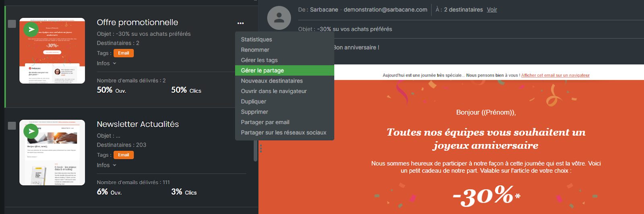Click Email tag on Newsletter Actualités
The height and width of the screenshot is (214, 644).
(124, 155)
